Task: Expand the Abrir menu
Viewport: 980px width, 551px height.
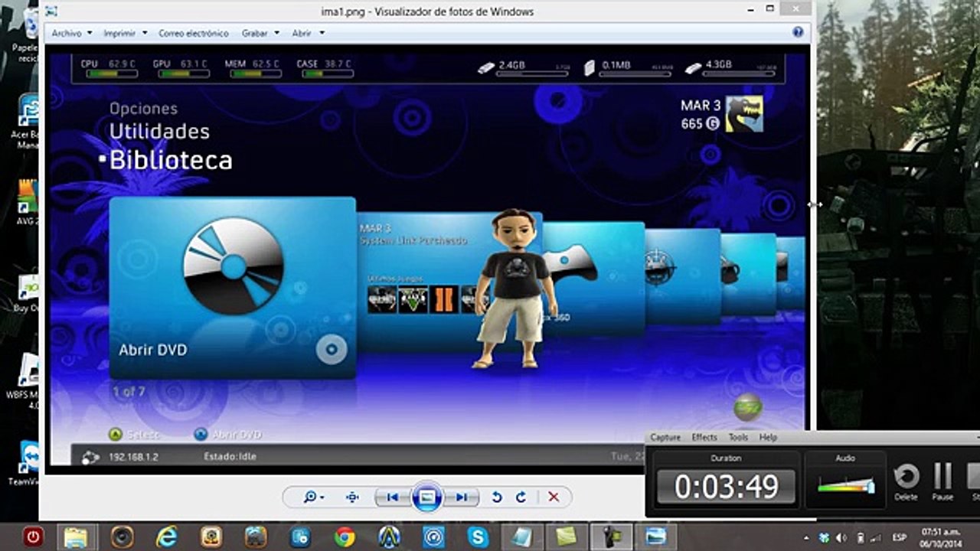Action: pyautogui.click(x=308, y=33)
